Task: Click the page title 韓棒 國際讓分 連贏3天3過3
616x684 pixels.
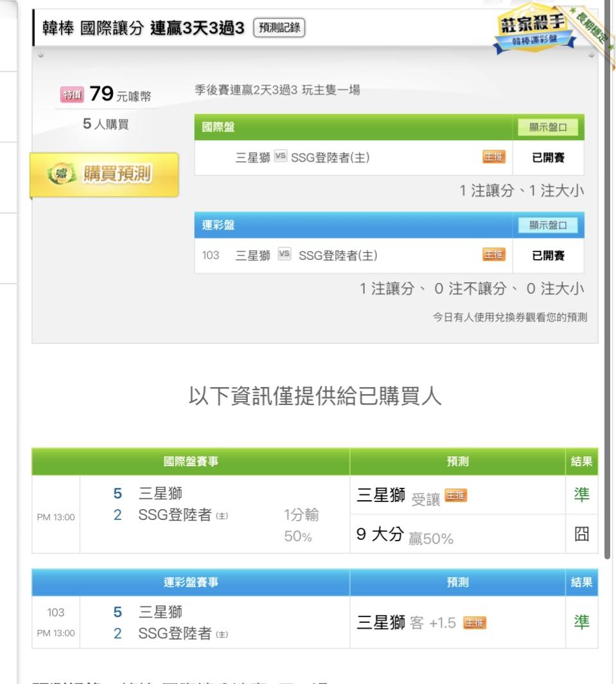Action: [143, 28]
